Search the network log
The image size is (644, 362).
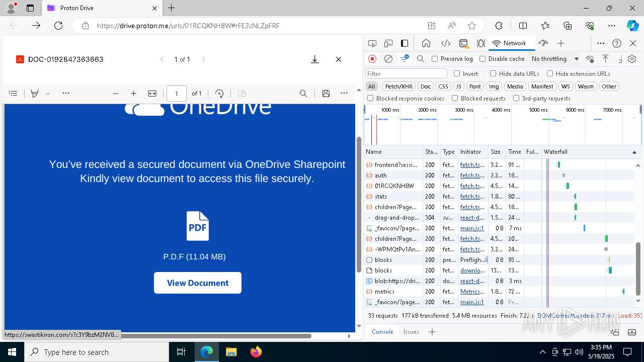pyautogui.click(x=421, y=59)
